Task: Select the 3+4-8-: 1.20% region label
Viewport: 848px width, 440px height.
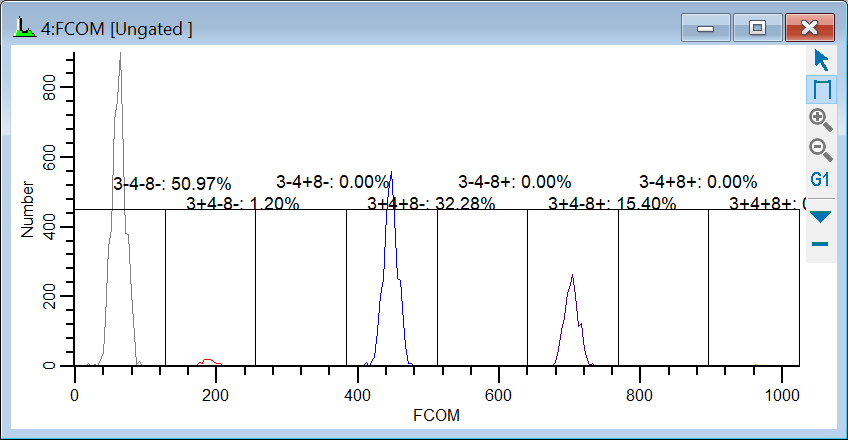Action: click(243, 204)
